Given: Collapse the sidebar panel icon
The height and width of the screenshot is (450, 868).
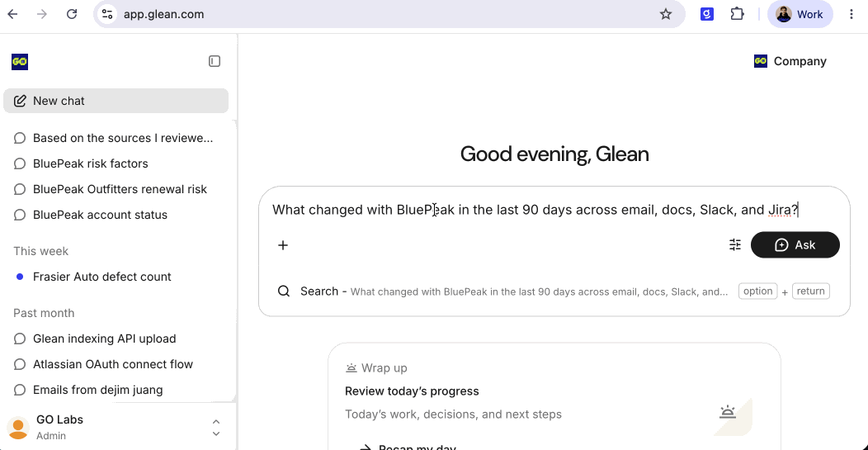Looking at the screenshot, I should pyautogui.click(x=215, y=61).
